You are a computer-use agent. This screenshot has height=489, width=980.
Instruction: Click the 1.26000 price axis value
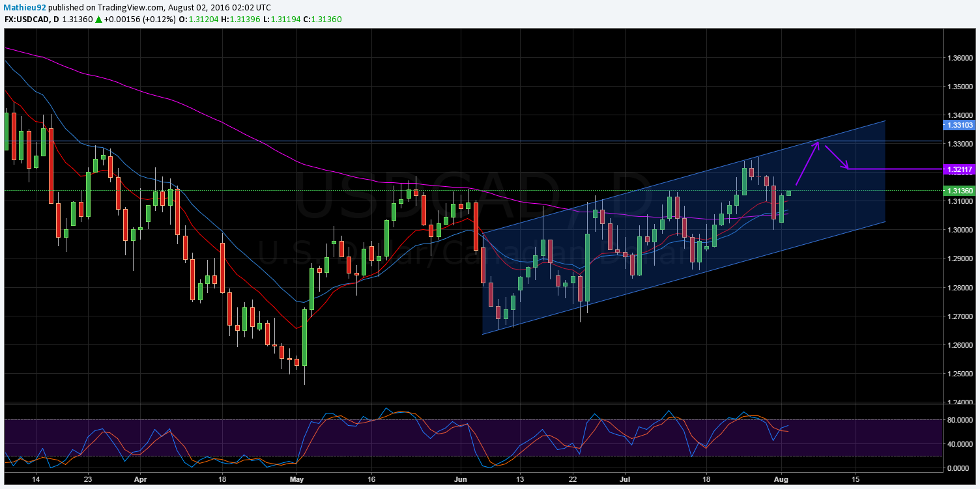[960, 345]
